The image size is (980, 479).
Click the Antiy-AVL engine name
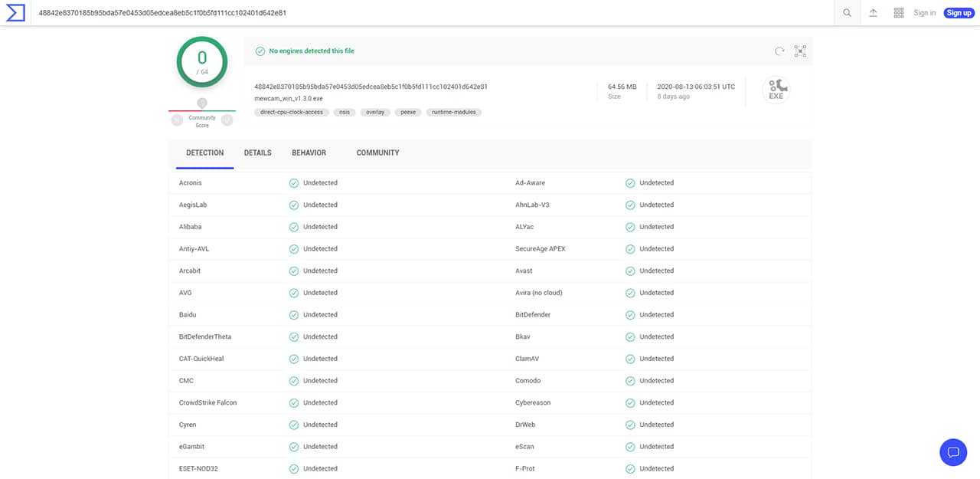coord(194,249)
